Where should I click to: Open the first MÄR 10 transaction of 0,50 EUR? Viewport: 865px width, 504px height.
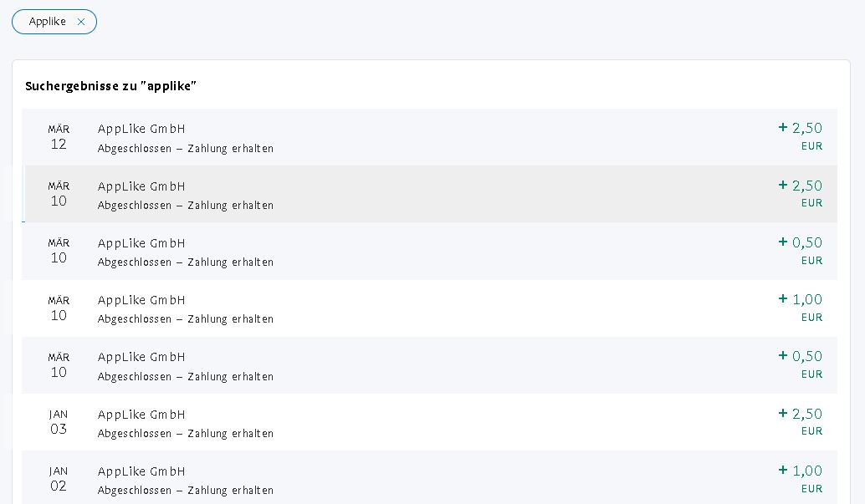coord(429,251)
